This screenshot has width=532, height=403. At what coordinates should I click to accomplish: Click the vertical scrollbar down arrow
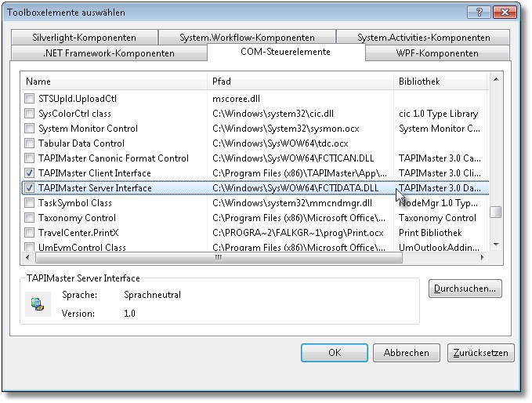(495, 245)
